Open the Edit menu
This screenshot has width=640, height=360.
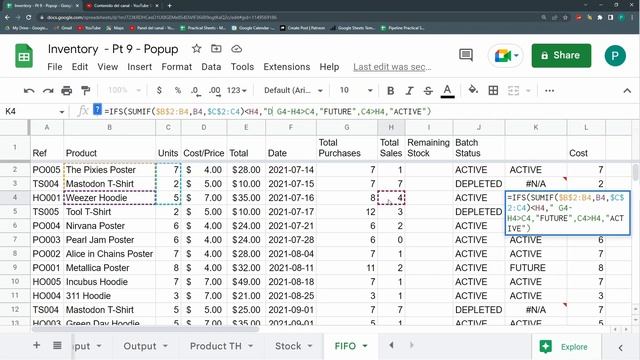click(x=80, y=67)
